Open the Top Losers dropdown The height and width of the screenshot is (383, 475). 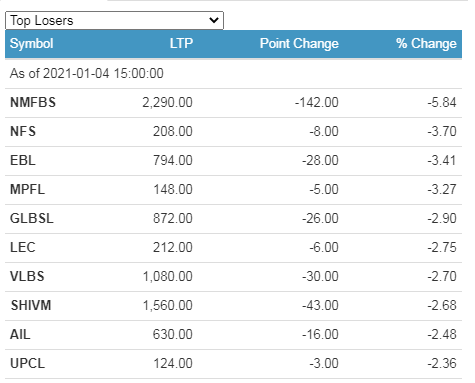[x=114, y=20]
